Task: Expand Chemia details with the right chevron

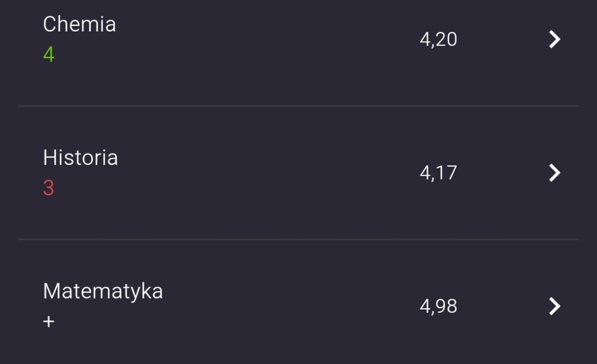Action: 555,39
